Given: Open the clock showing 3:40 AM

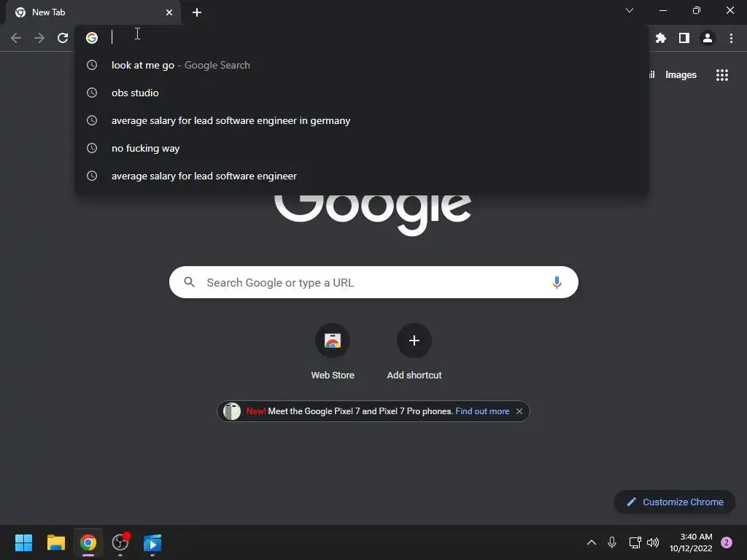Looking at the screenshot, I should tap(691, 542).
